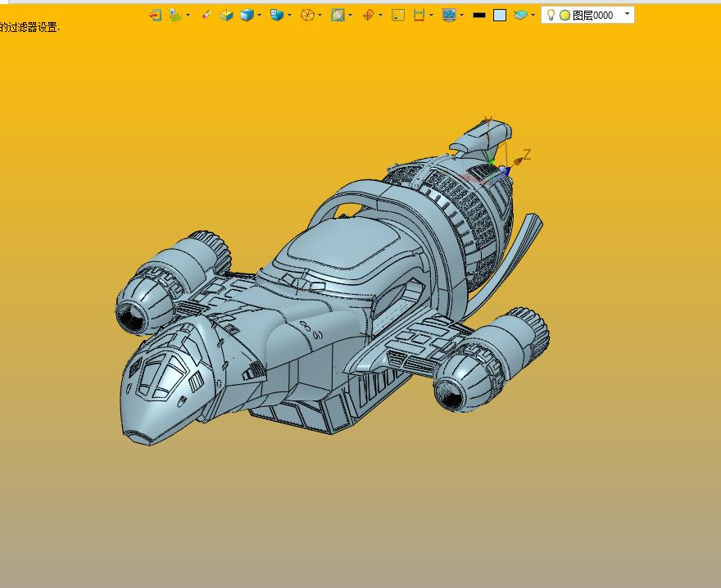Click the zoom magnifier icon
Screen dimensions: 721x588
(x=338, y=16)
